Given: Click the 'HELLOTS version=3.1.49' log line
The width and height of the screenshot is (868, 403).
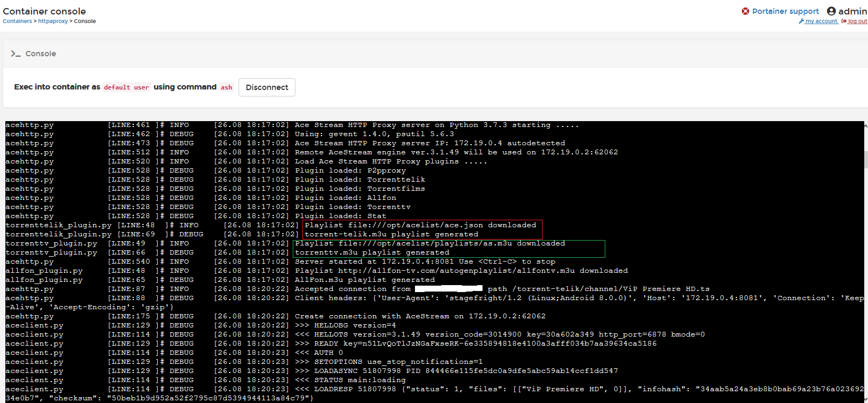Looking at the screenshot, I should click(x=500, y=334).
